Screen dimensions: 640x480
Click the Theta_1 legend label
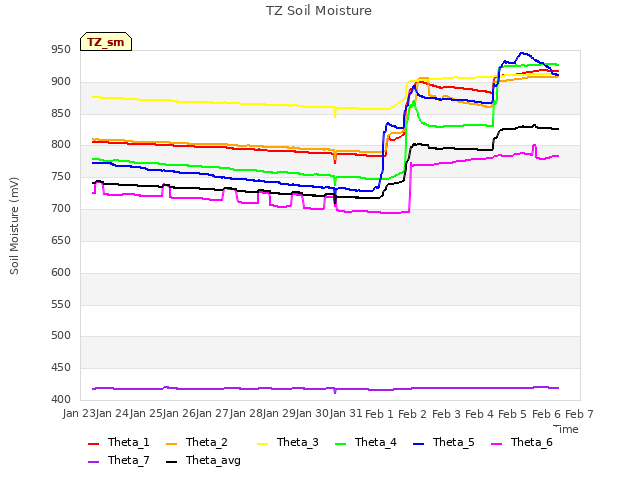(129, 442)
